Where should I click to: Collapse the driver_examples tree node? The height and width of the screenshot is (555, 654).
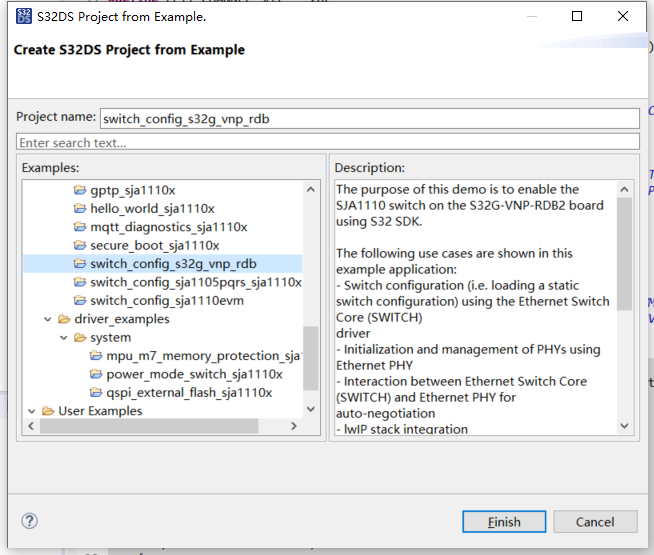tap(48, 319)
